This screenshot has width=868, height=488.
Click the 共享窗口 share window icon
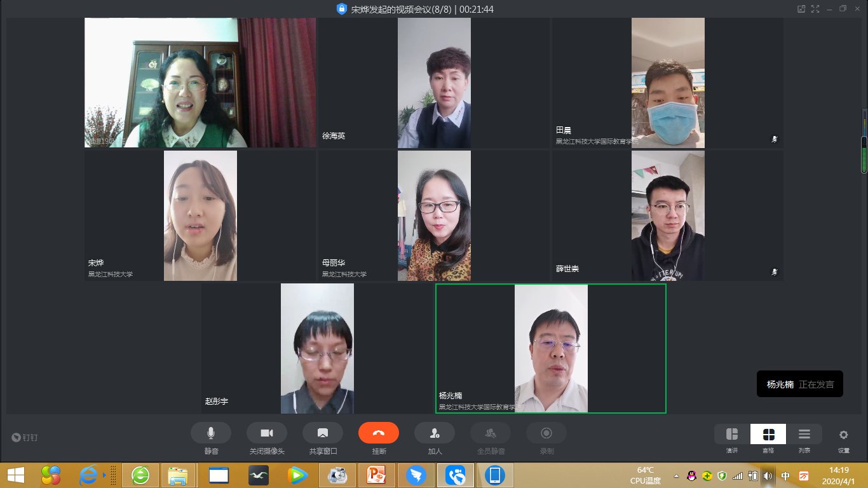click(322, 433)
